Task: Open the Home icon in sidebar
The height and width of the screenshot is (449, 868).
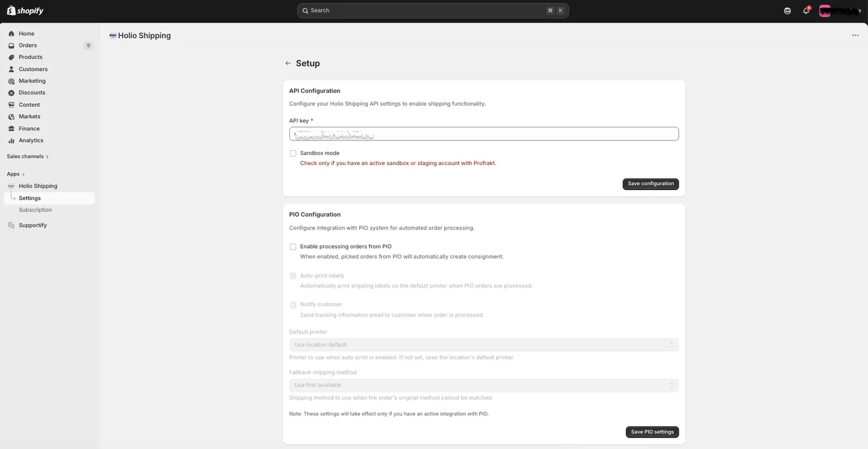Action: coord(11,34)
